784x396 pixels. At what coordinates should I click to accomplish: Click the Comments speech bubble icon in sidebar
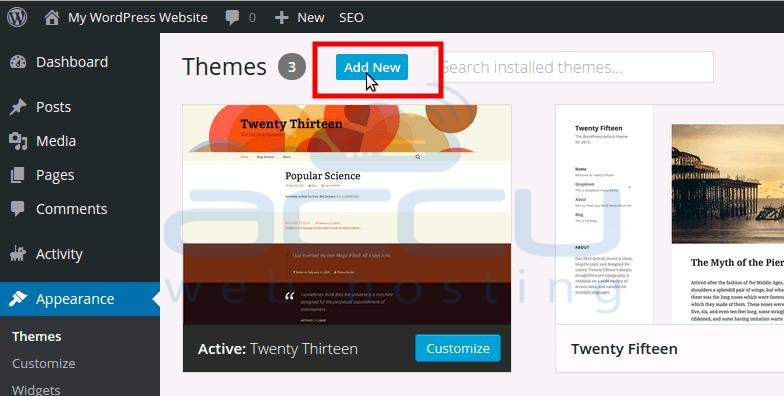click(18, 209)
